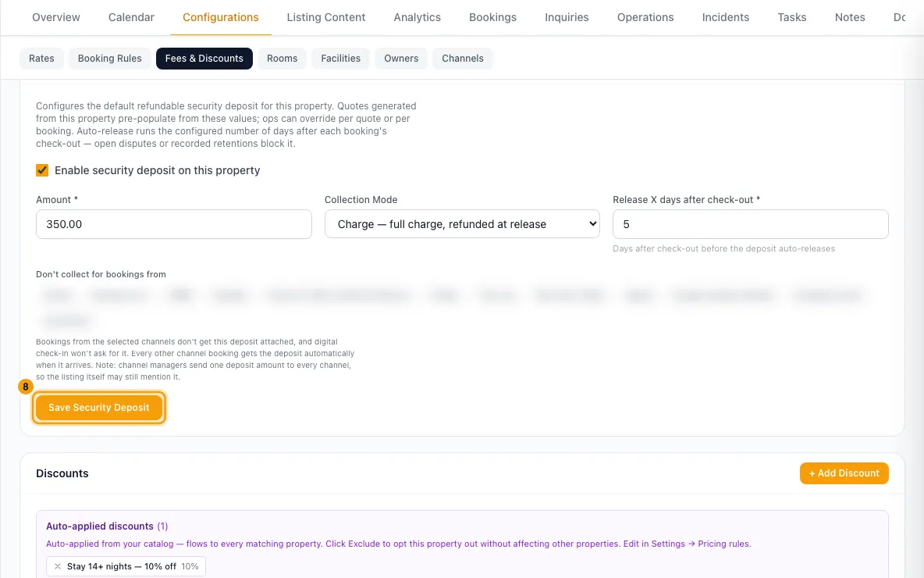Viewport: 924px width, 578px height.
Task: Go to Booking Rules section
Action: 109,59
